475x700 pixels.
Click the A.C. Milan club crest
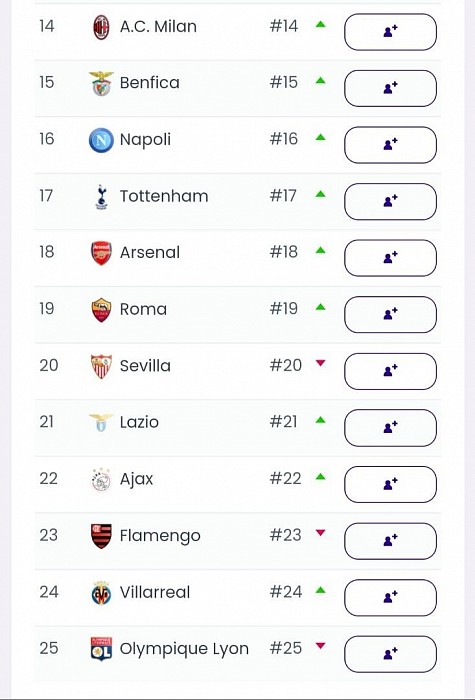[101, 27]
